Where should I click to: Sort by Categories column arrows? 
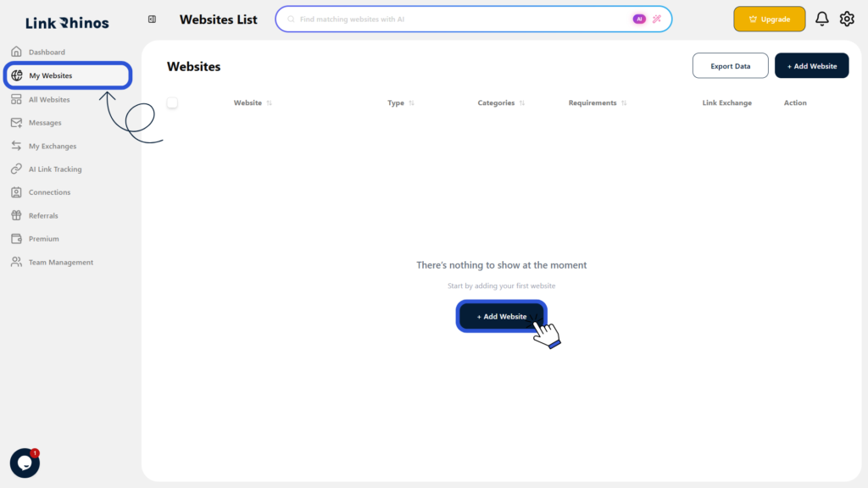click(x=522, y=103)
